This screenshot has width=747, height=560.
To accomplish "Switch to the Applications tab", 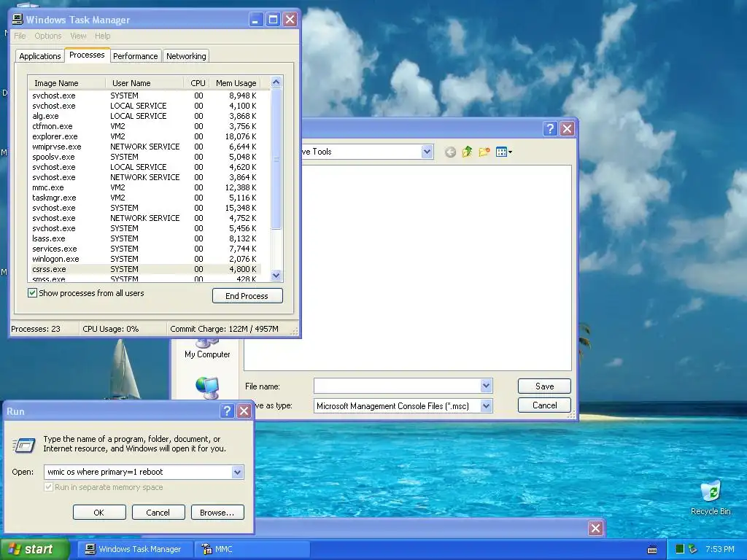I will click(40, 56).
